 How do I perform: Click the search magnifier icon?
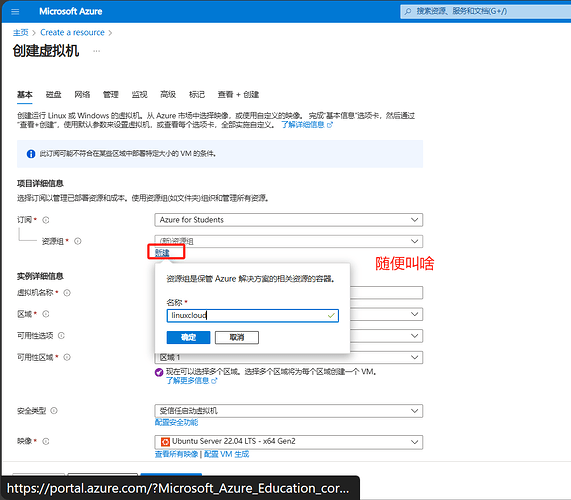point(408,11)
